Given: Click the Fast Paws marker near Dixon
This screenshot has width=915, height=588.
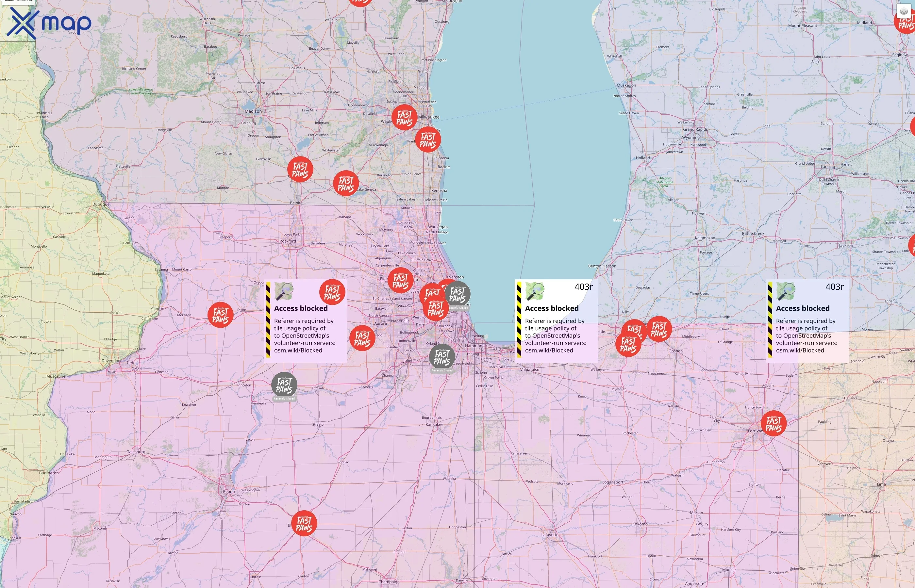Looking at the screenshot, I should click(220, 314).
